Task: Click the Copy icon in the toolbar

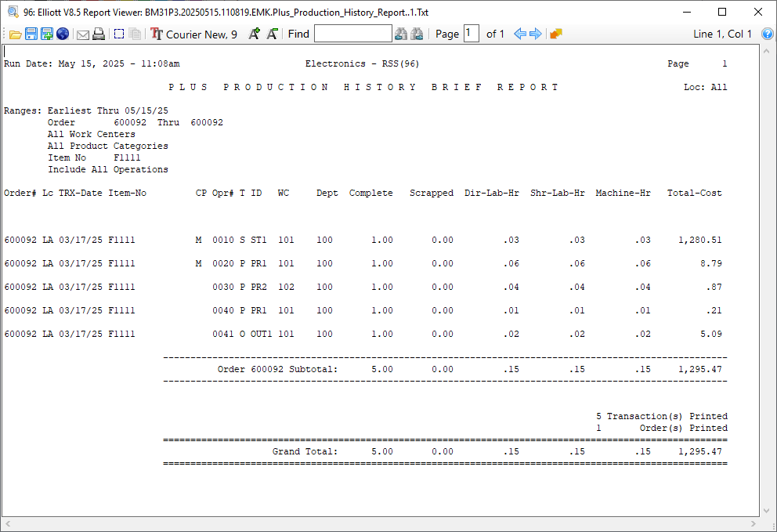Action: coord(134,34)
